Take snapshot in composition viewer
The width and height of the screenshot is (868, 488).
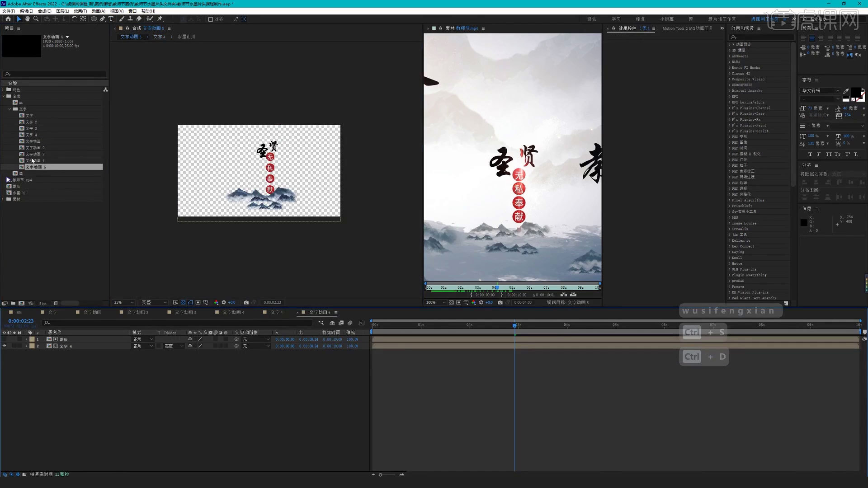[246, 302]
